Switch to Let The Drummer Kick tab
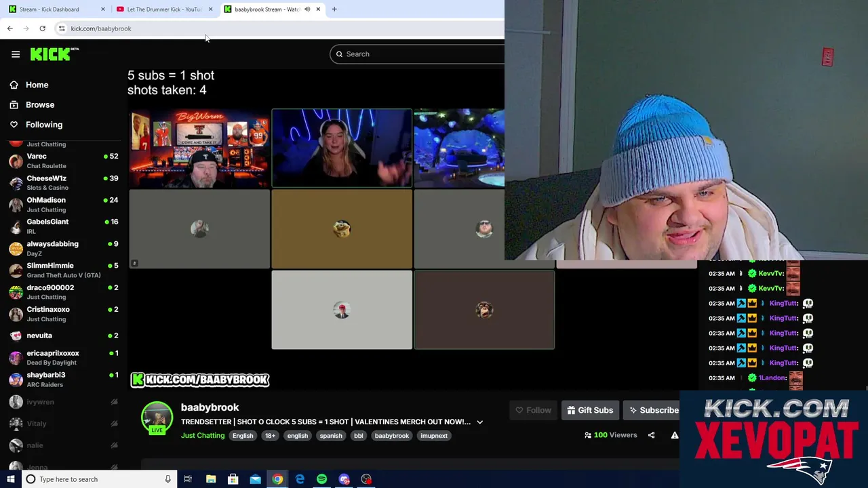The width and height of the screenshot is (868, 488). click(163, 9)
